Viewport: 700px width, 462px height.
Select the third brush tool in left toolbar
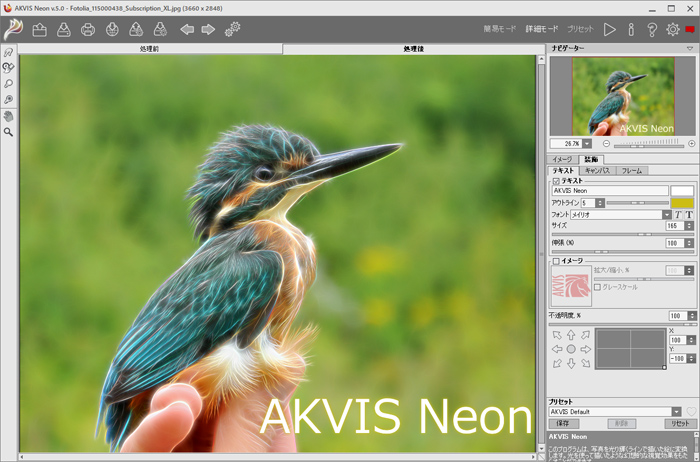8,83
